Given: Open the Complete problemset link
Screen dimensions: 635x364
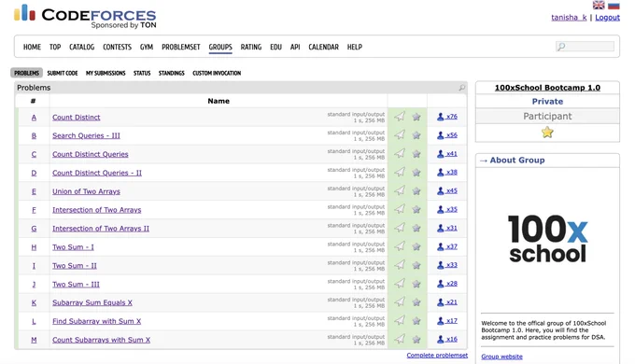Looking at the screenshot, I should 437,355.
